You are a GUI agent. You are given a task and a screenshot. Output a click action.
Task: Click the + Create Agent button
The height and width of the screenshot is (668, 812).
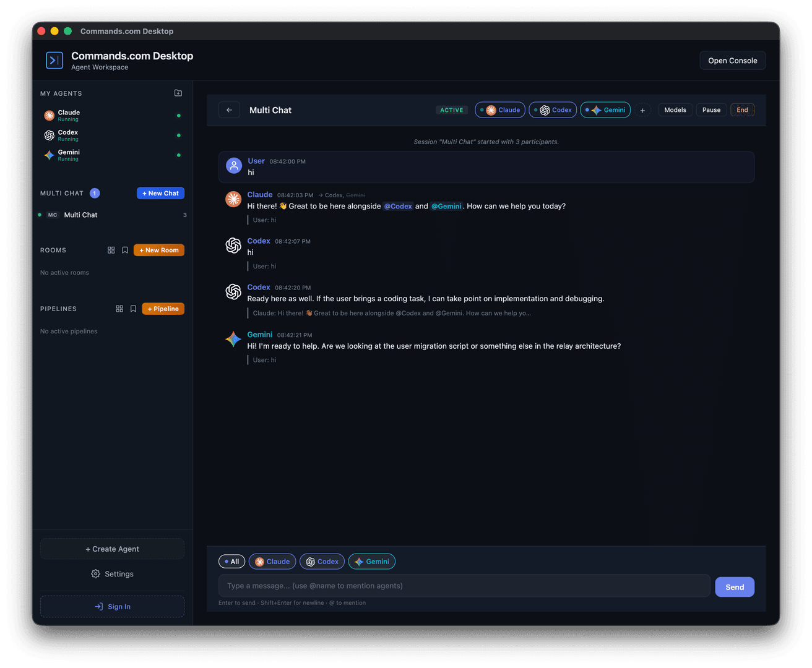(112, 549)
